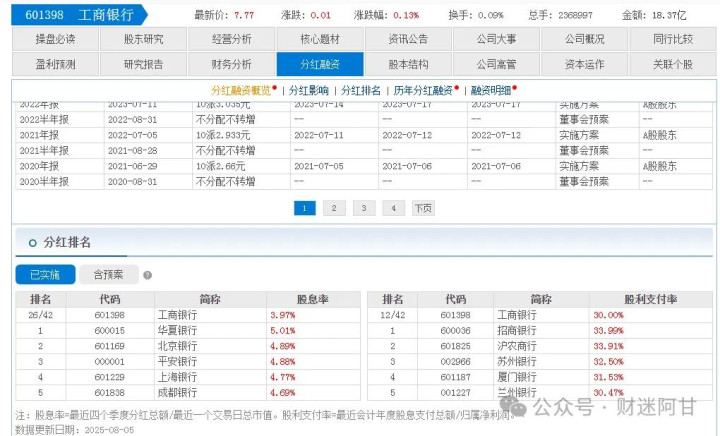Select the 分红融资 tab

point(320,64)
